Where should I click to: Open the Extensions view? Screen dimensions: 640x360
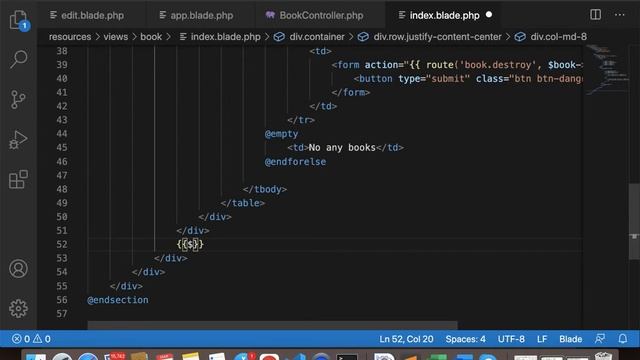click(18, 179)
